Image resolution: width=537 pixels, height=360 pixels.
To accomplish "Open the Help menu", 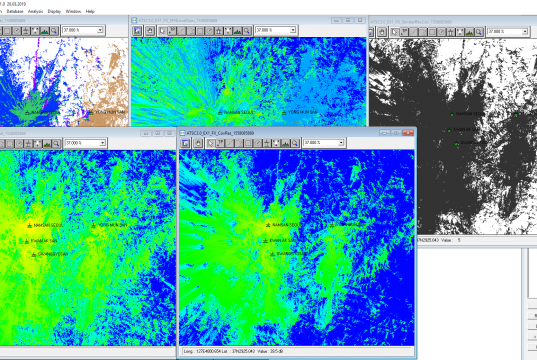I will pos(90,11).
